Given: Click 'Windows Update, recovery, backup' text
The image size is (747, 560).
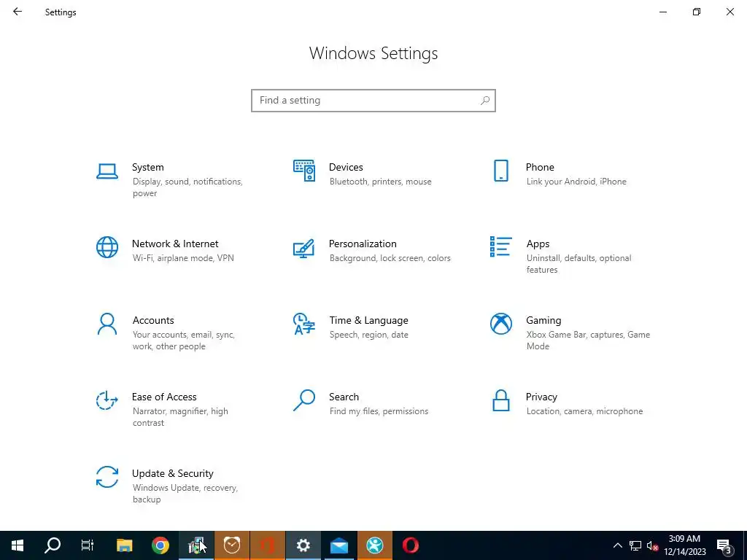Looking at the screenshot, I should click(x=185, y=494).
